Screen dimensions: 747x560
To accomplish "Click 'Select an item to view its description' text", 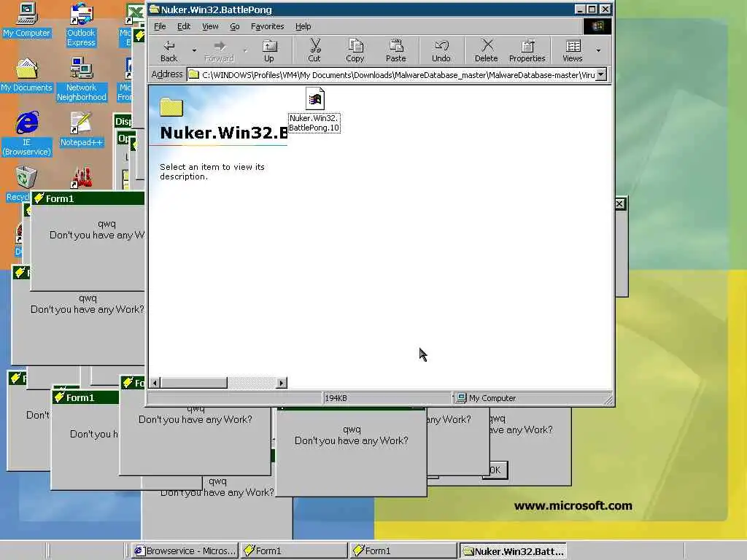I will click(x=212, y=171).
